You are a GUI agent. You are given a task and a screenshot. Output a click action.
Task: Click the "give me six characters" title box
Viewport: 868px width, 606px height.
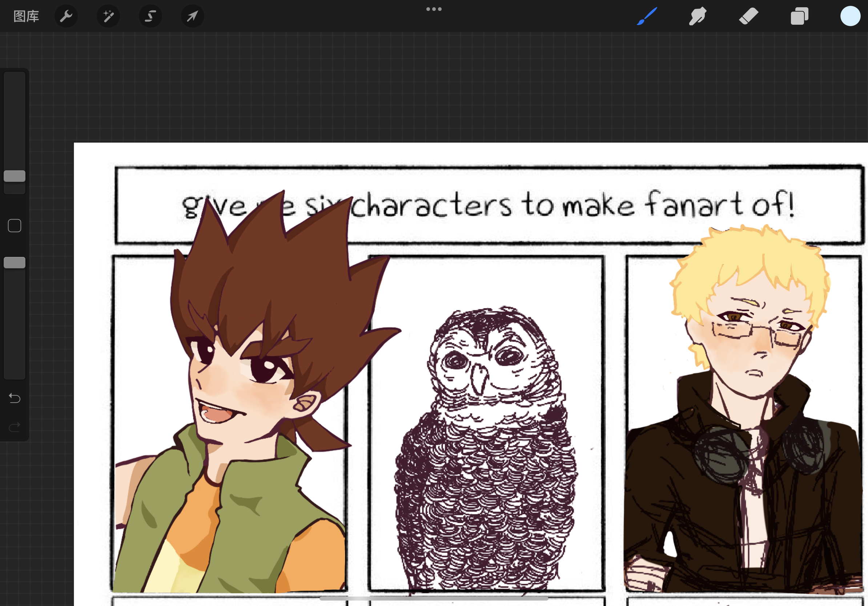pos(488,205)
